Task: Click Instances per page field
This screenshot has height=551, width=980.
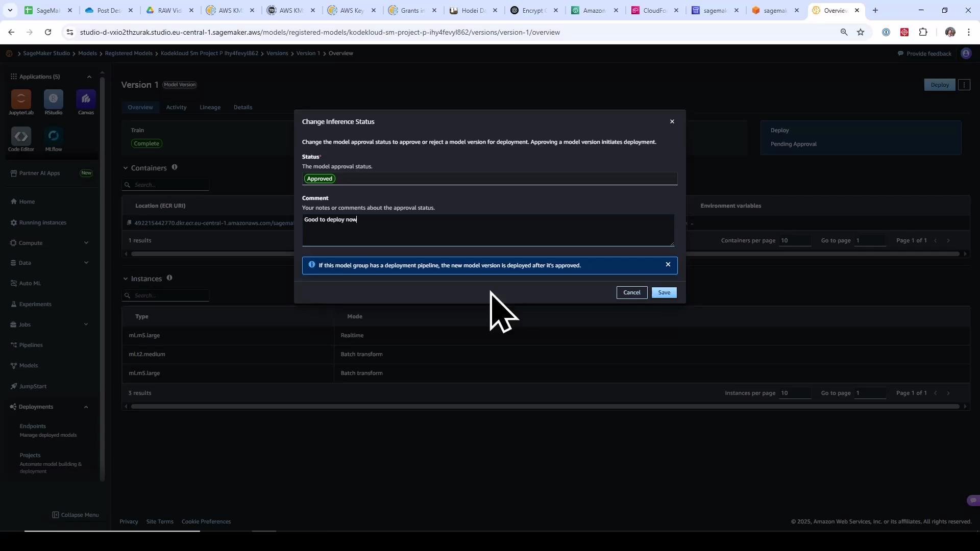Action: coord(795,393)
